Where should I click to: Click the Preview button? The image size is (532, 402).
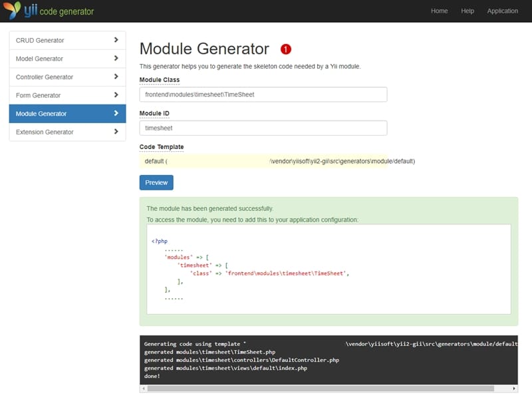point(156,182)
